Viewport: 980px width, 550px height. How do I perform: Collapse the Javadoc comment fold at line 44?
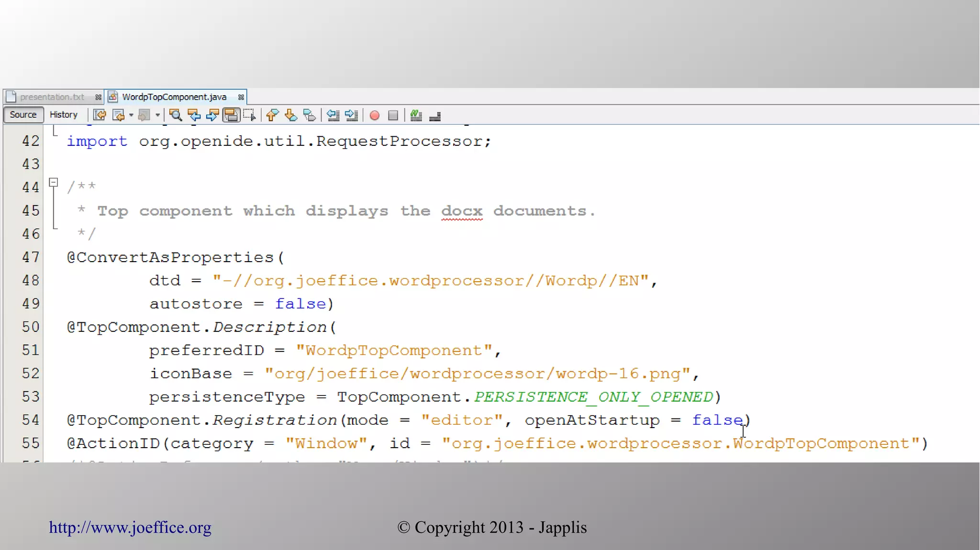[x=54, y=182]
